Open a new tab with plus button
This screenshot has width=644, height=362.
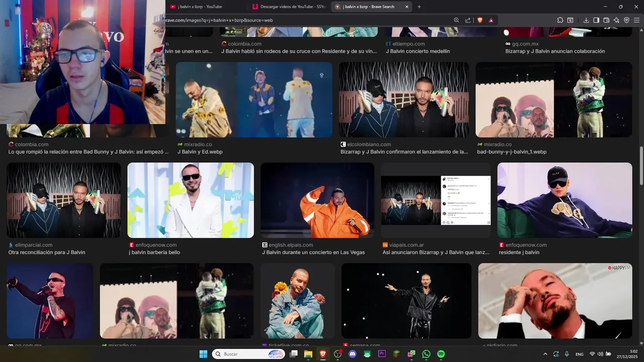pos(419,7)
